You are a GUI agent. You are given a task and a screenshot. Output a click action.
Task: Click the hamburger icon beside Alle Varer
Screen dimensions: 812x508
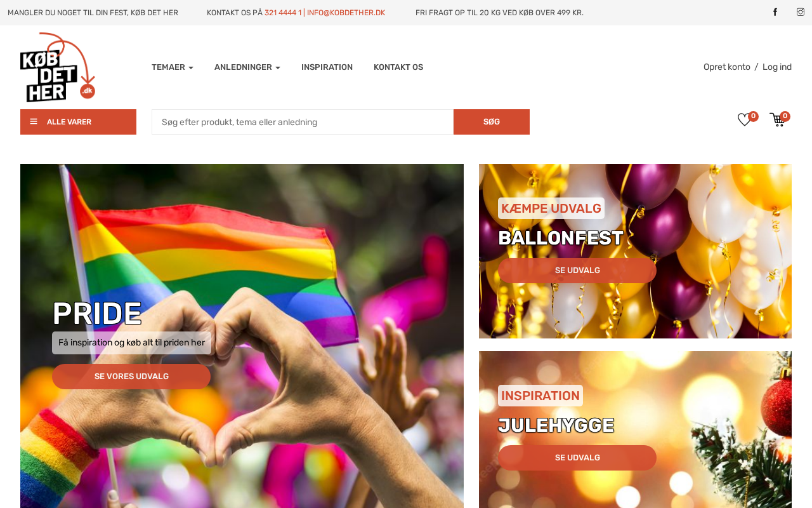(34, 122)
